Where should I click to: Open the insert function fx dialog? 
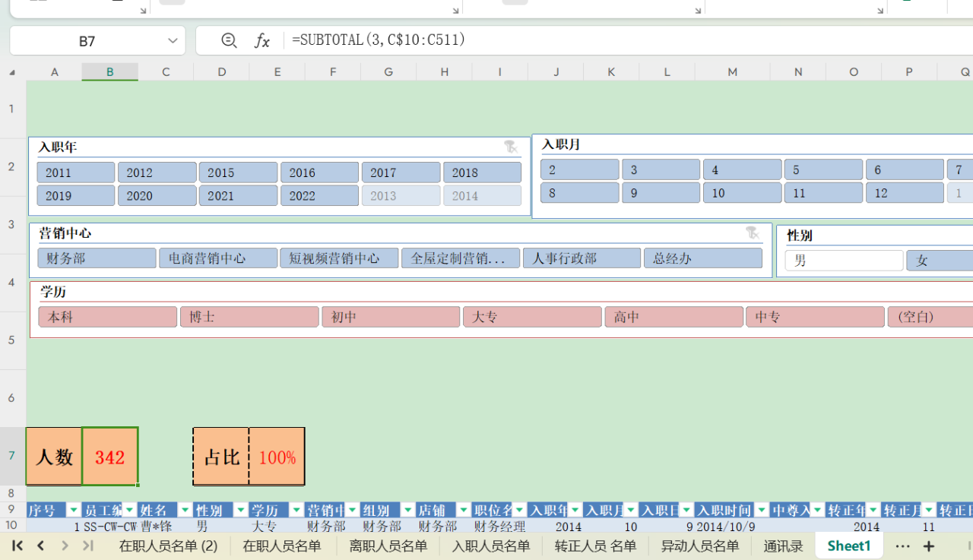(x=261, y=40)
